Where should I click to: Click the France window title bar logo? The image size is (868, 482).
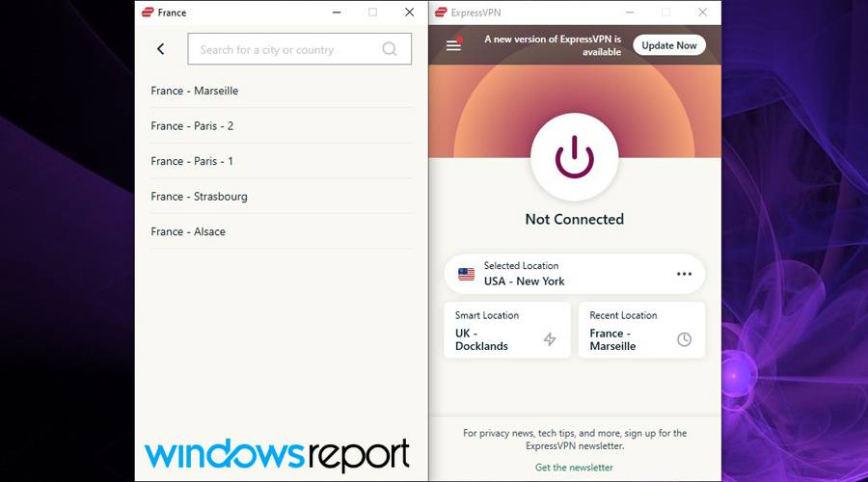click(x=148, y=13)
